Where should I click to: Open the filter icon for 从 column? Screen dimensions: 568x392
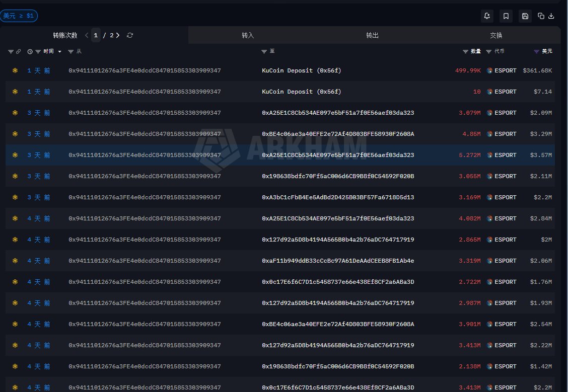pos(70,51)
